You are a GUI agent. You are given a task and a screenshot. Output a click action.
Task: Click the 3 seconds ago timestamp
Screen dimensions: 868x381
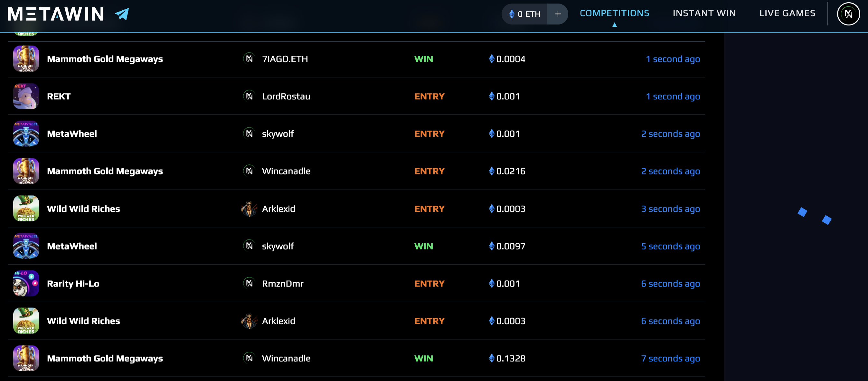(x=670, y=209)
